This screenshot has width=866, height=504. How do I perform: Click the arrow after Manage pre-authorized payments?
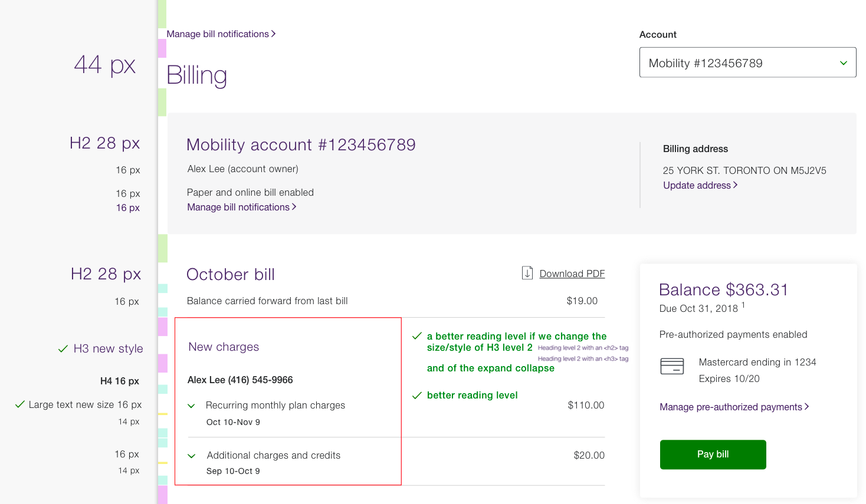[806, 407]
